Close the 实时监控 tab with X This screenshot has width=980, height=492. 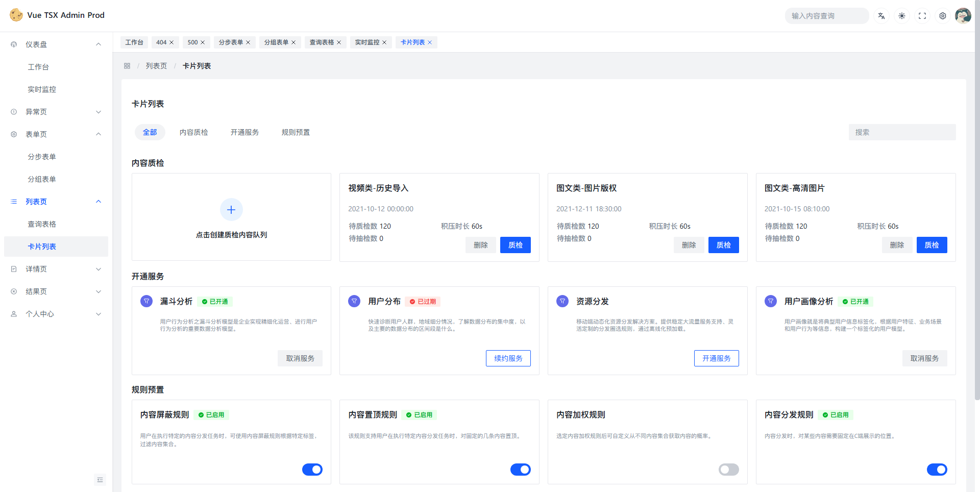[384, 42]
